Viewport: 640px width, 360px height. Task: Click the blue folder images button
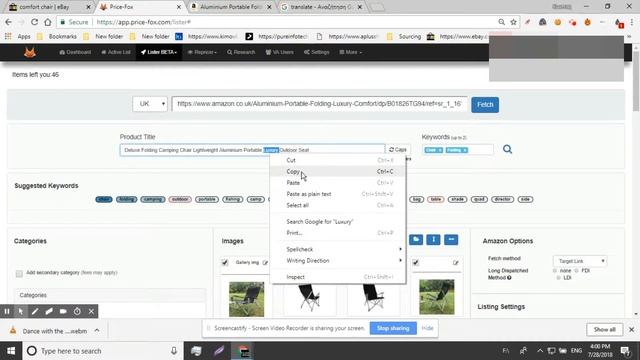click(x=416, y=240)
